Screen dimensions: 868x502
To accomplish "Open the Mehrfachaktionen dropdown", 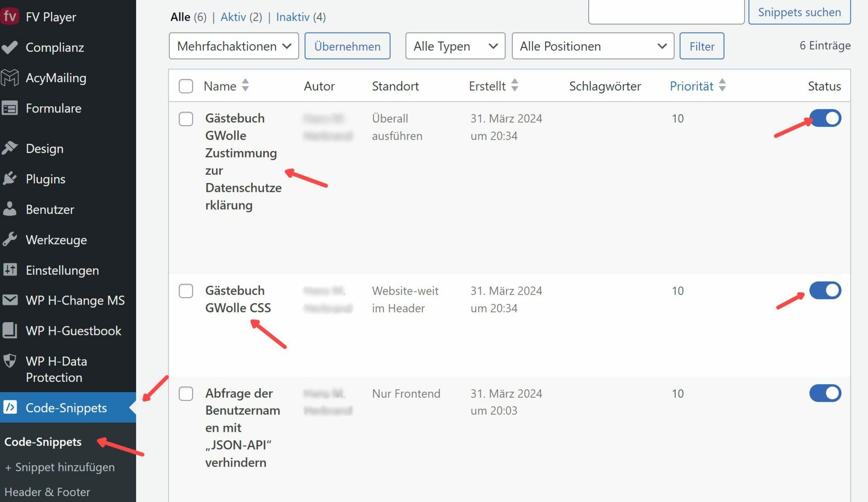I will (x=234, y=46).
